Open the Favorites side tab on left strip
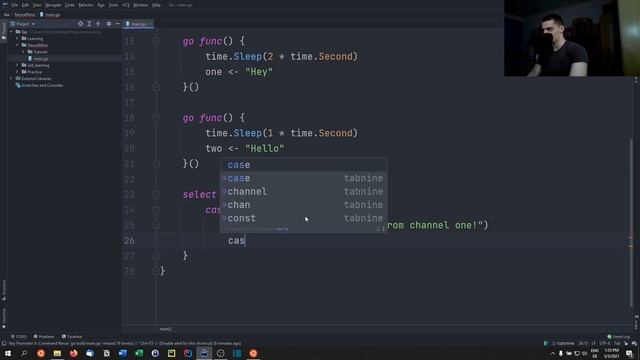Screen dimensions: 640x360 coord(4,318)
